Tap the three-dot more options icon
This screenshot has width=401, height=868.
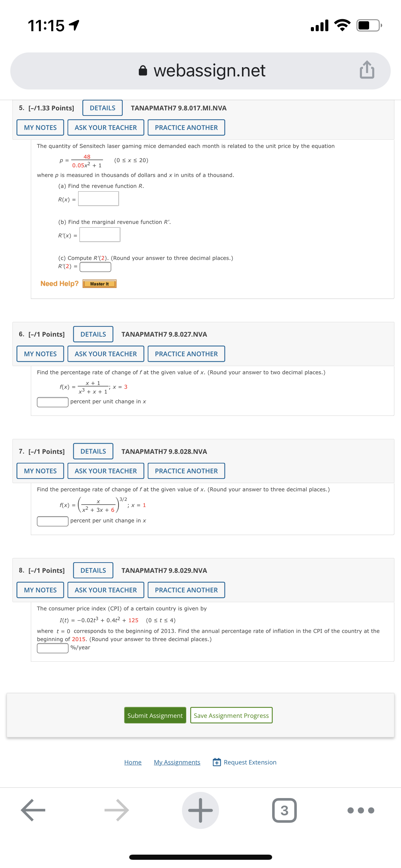[360, 810]
